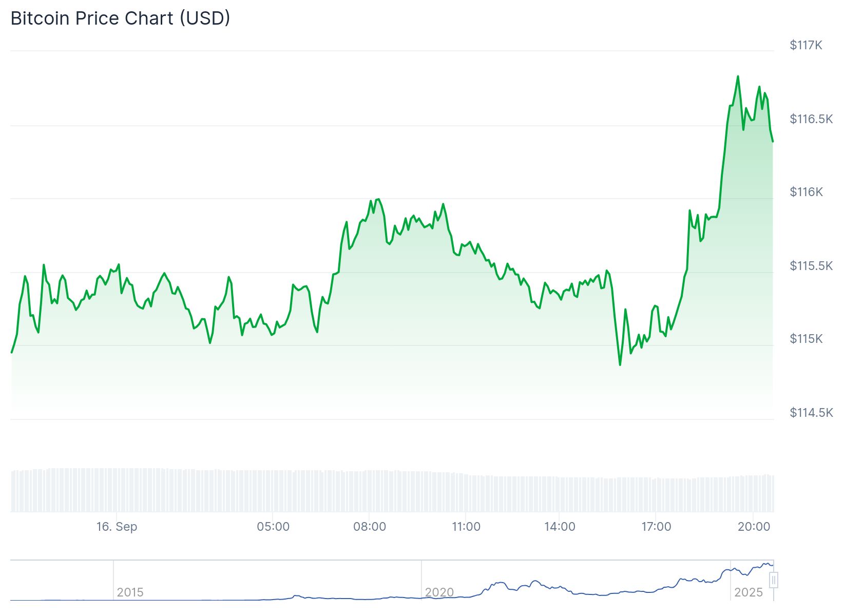Click the highest price peak on chart
Screen dimensions: 844x616
[x=738, y=76]
